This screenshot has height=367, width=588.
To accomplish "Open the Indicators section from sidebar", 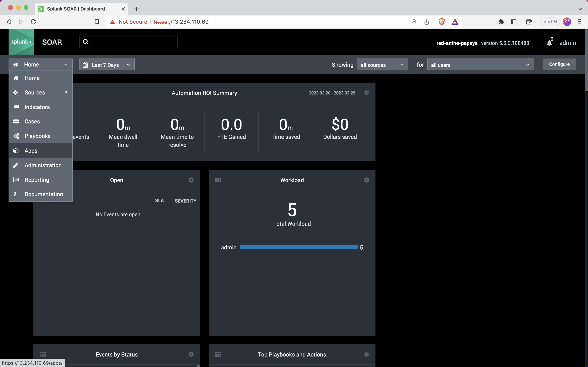I will (x=37, y=107).
